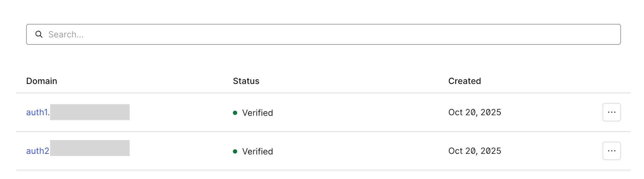
Task: Open more options for auth1 domain
Action: click(611, 112)
